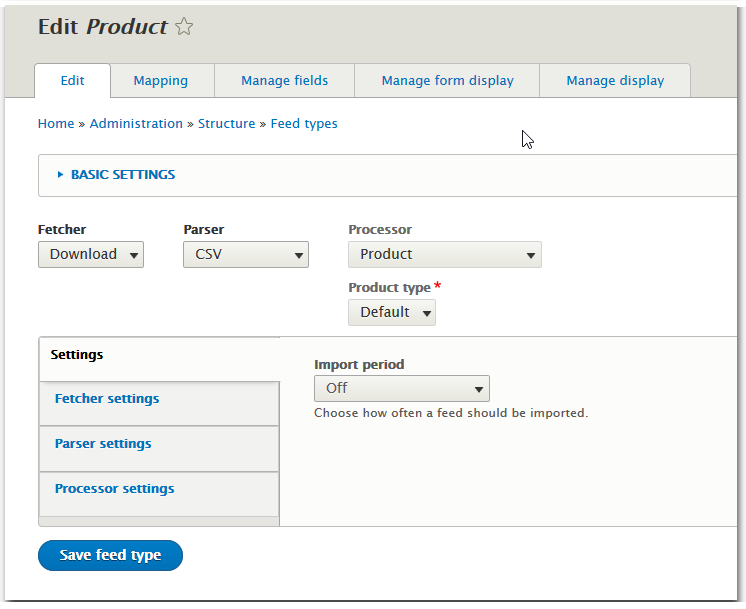The image size is (746, 609).
Task: Open the Parser settings vertical tab
Action: 159,449
